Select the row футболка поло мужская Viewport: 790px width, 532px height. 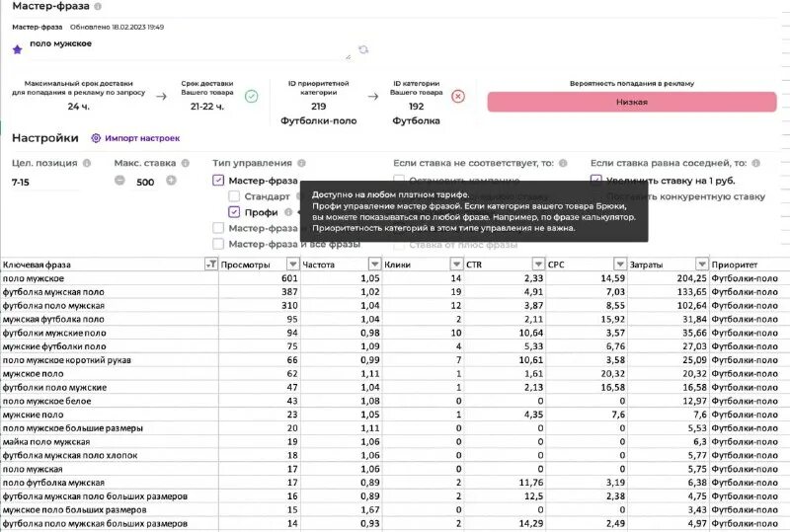[x=395, y=305]
